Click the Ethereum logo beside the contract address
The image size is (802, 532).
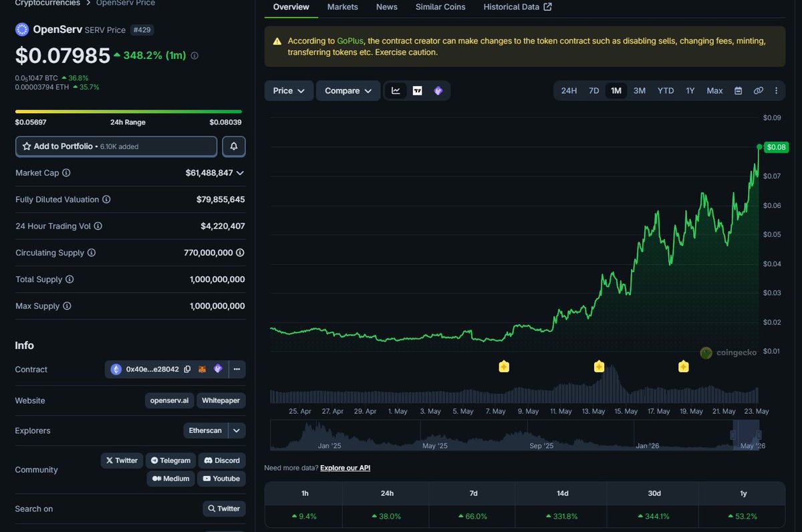point(116,369)
